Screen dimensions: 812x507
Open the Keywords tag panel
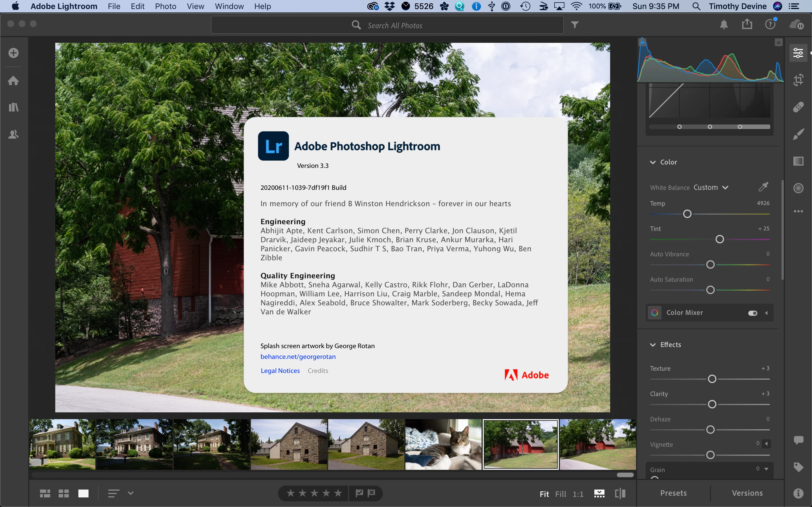(x=798, y=467)
